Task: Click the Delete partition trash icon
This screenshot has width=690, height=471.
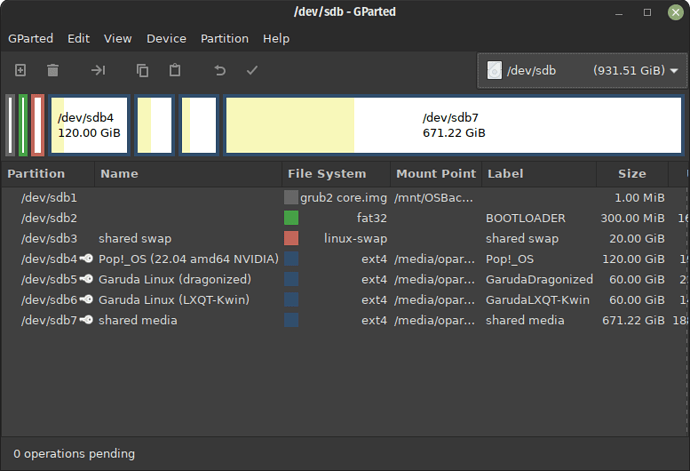Action: click(x=53, y=70)
